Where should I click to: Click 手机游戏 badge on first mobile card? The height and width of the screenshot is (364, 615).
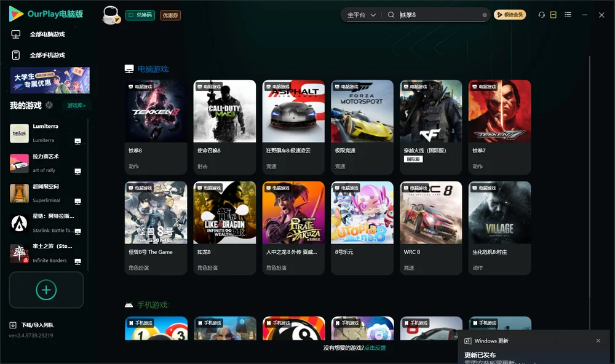pos(140,323)
